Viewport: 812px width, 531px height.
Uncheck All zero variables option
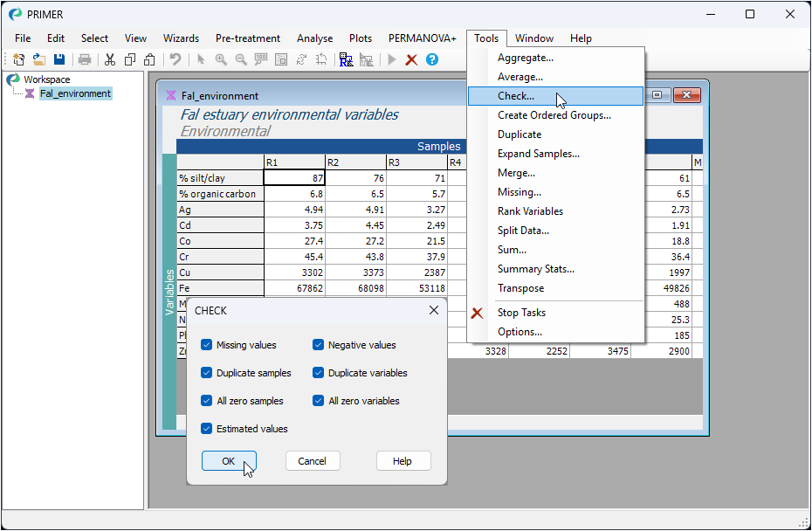point(319,401)
